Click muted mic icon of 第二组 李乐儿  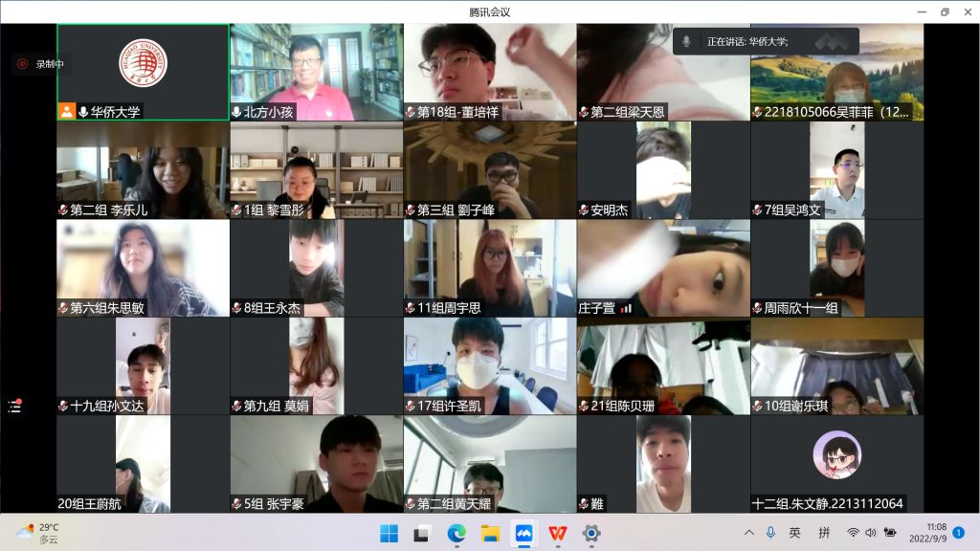coord(63,210)
